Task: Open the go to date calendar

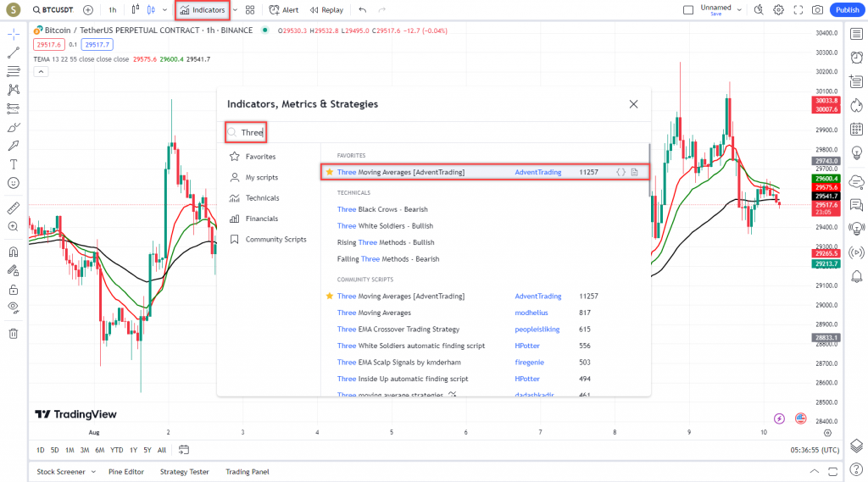Action: [184, 450]
